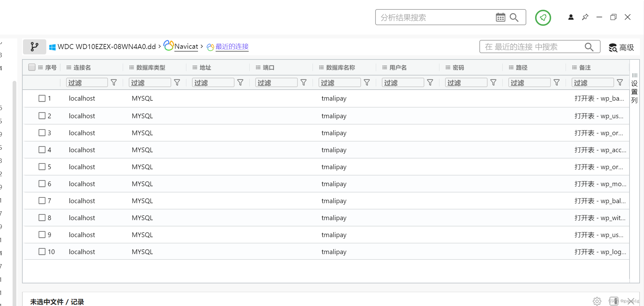Click the filter funnel for the 密码 column

494,82
